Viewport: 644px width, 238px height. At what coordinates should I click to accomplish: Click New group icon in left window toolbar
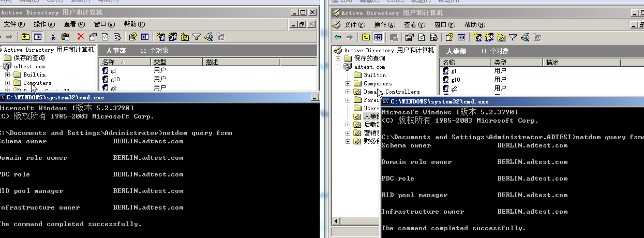tap(173, 37)
